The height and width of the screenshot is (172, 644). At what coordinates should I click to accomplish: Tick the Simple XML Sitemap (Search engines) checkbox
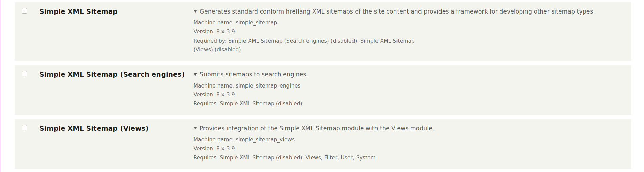coord(24,74)
